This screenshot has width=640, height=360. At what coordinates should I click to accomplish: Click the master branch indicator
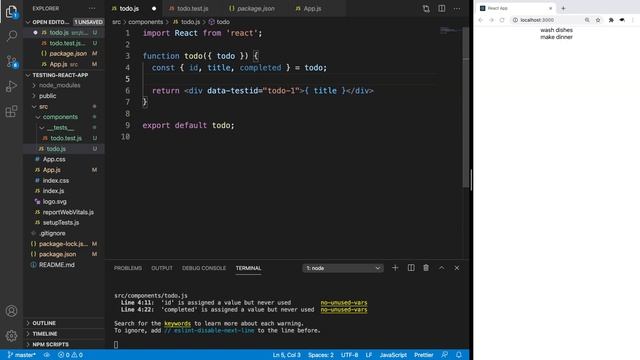pyautogui.click(x=22, y=355)
